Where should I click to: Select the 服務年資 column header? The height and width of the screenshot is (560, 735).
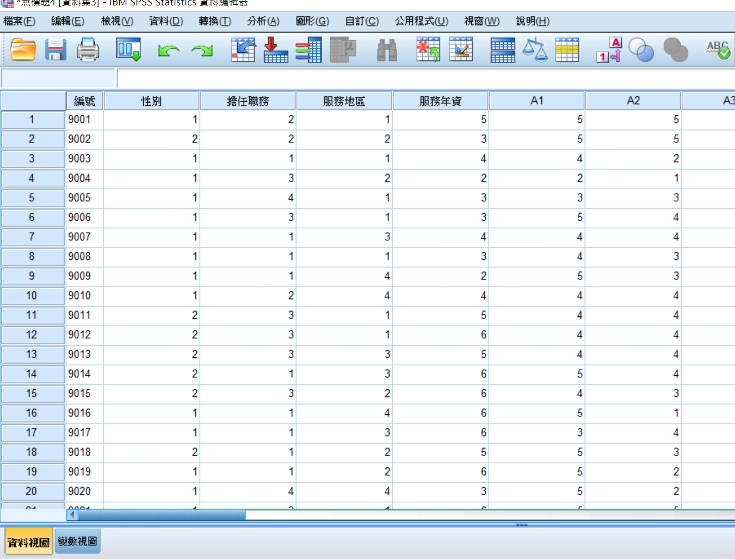click(440, 101)
